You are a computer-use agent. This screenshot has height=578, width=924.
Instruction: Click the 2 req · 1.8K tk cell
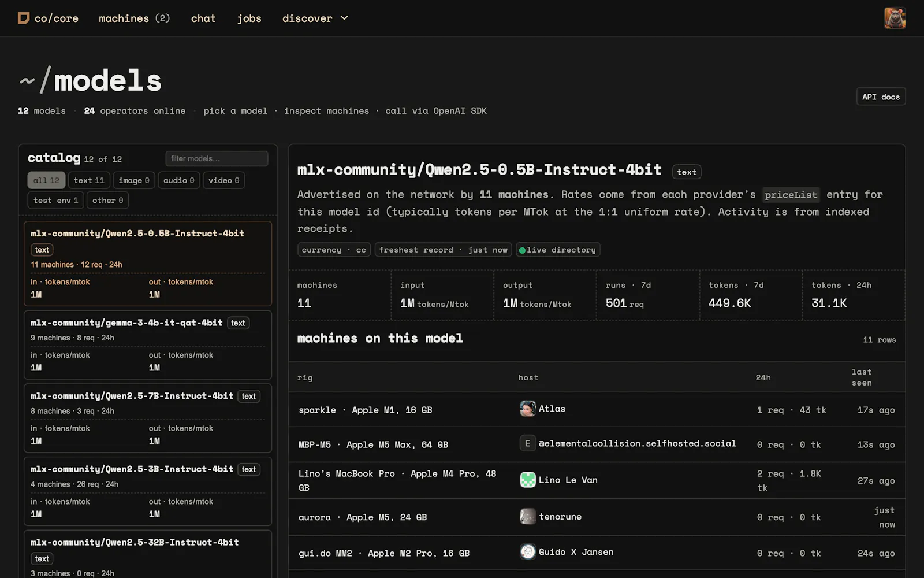coord(789,480)
